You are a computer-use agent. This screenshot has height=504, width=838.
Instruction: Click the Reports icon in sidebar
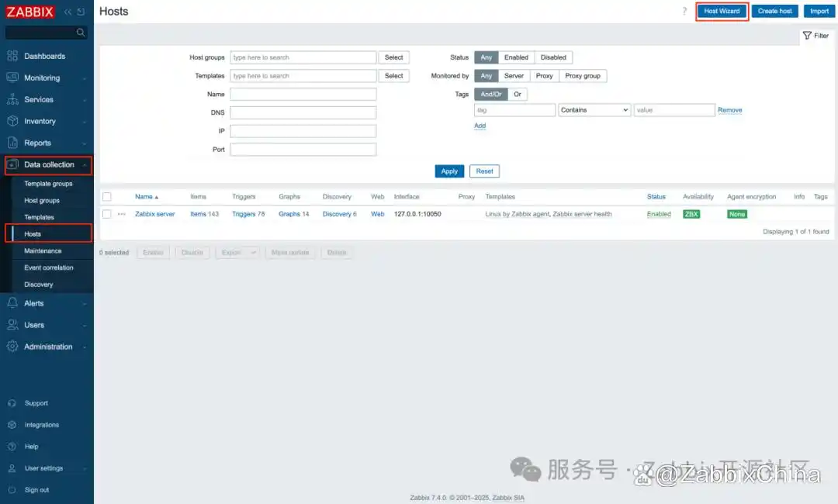click(x=12, y=143)
